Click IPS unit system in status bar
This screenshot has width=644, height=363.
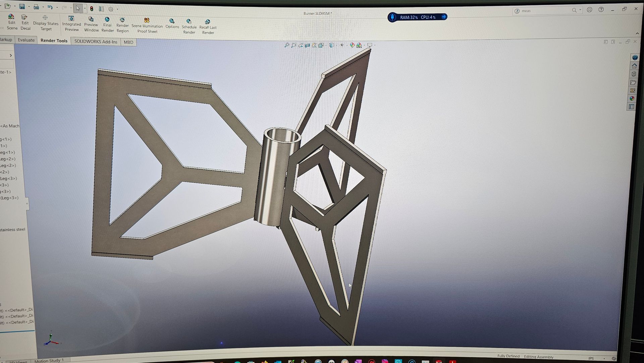591,358
